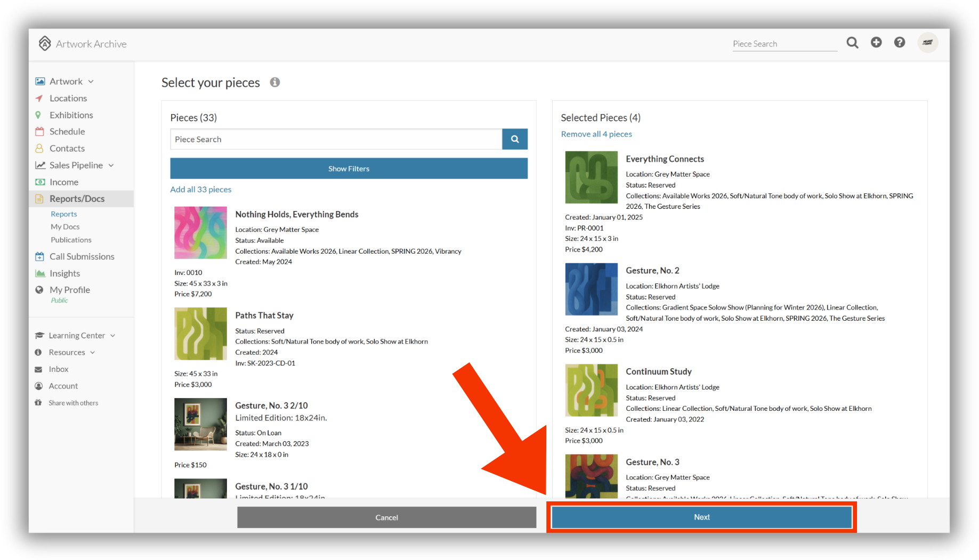Select the Publications sub-item
The width and height of the screenshot is (979, 560).
click(x=71, y=240)
